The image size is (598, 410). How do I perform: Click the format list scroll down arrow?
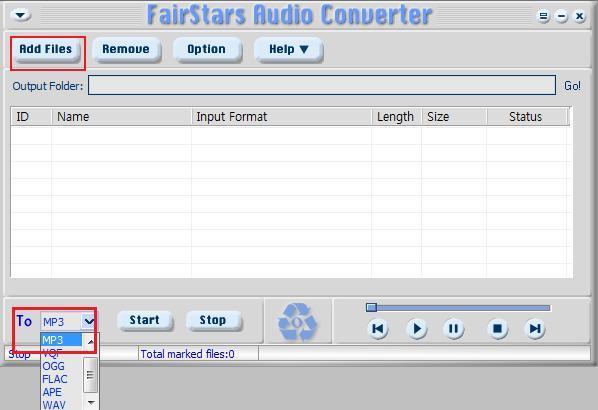91,402
